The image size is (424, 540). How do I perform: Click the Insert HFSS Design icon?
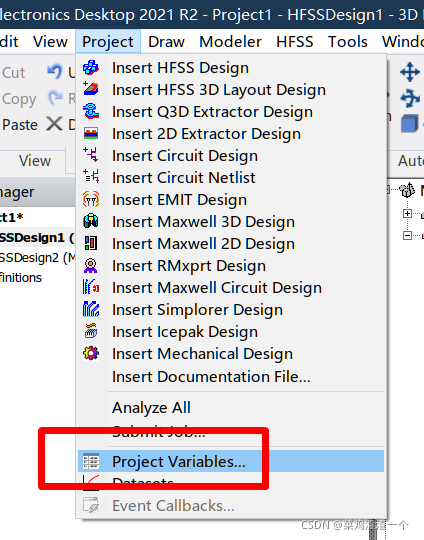91,68
